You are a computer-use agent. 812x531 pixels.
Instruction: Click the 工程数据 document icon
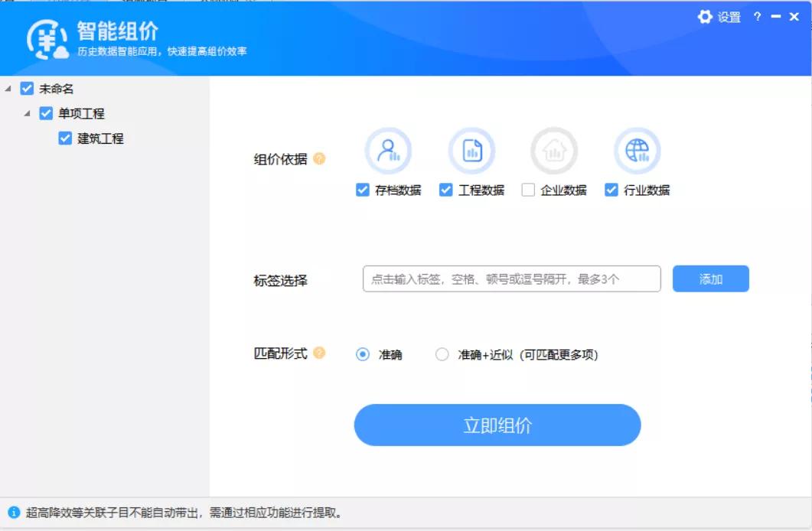click(x=472, y=150)
